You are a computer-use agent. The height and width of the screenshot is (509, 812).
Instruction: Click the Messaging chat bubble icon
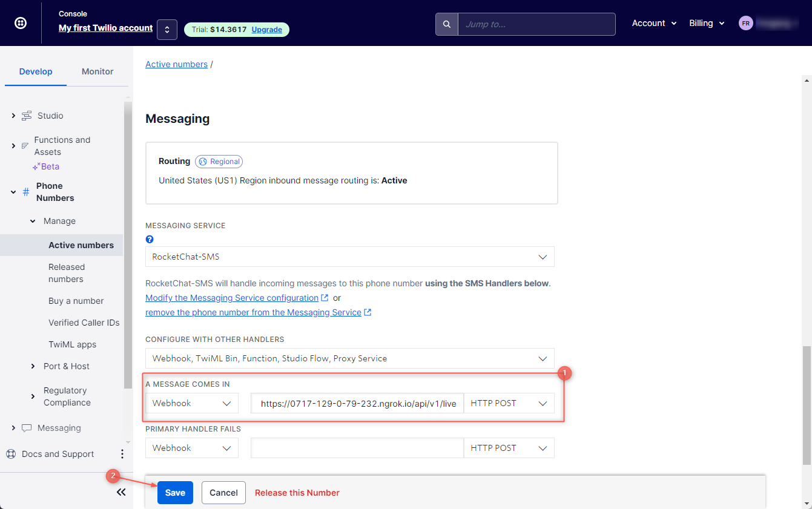[27, 428]
